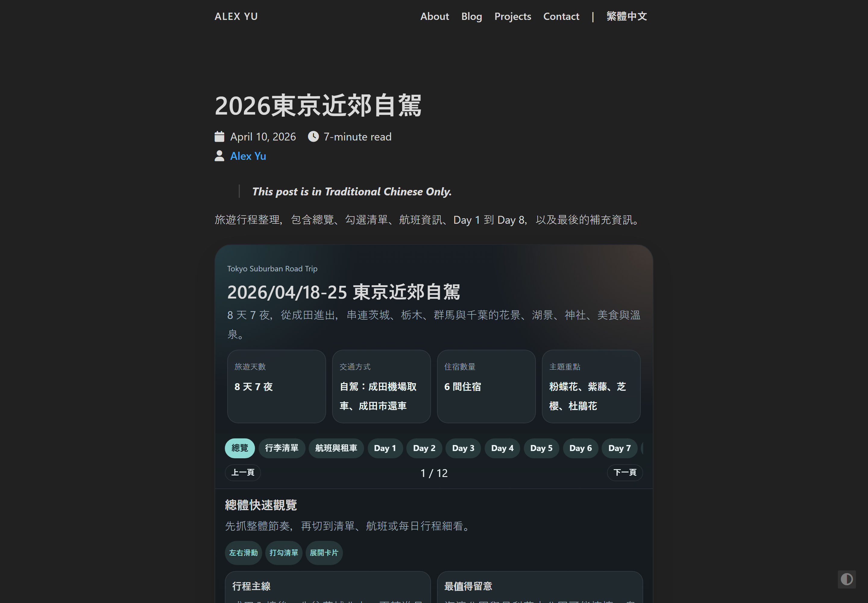
Task: Go to next page with 下一頁
Action: [625, 473]
